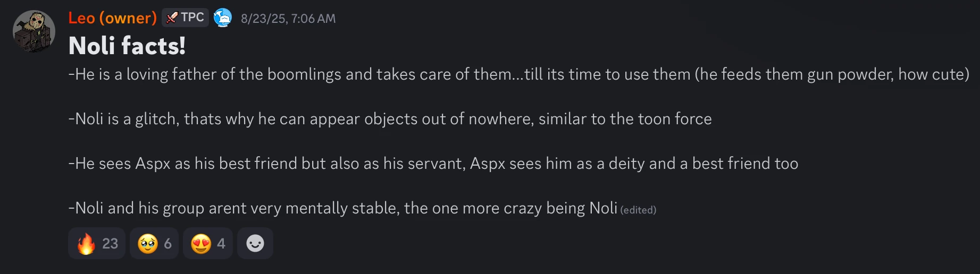Toggle the fire reaction with 23 votes
The width and height of the screenshot is (980, 274).
97,243
